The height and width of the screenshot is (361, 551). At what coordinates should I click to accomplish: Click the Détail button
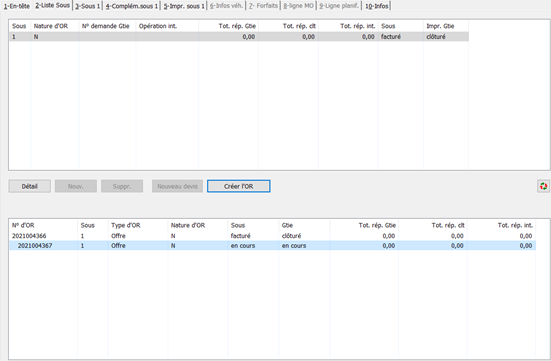pos(30,186)
